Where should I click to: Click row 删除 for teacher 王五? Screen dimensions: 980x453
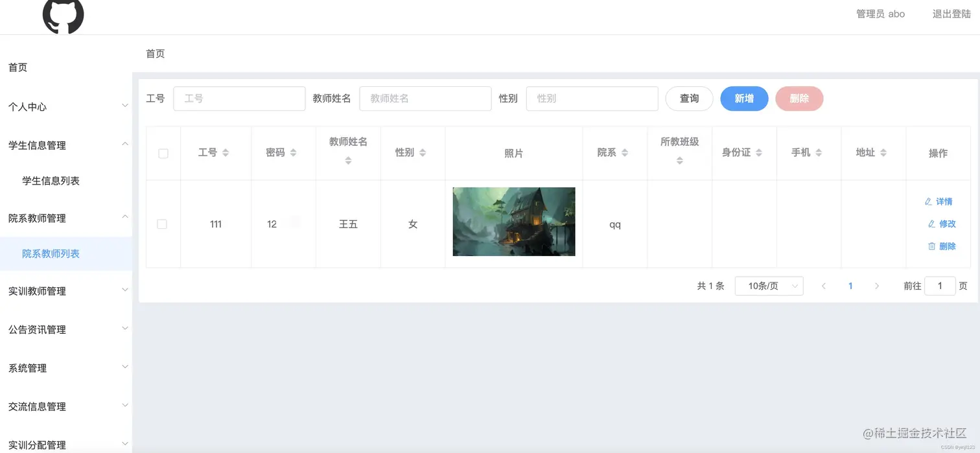[942, 246]
